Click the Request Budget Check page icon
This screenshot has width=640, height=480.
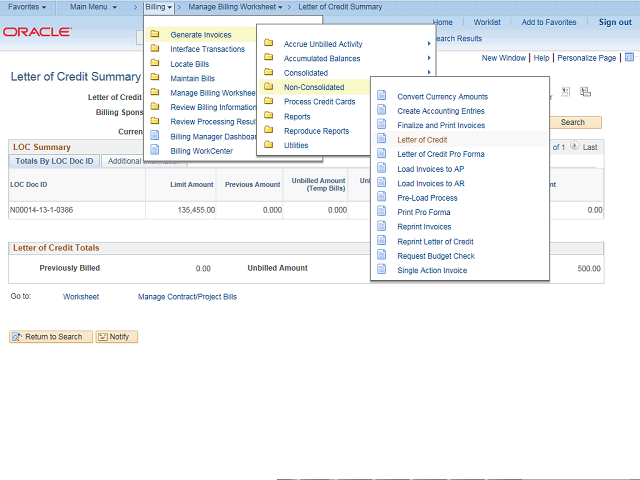point(382,256)
